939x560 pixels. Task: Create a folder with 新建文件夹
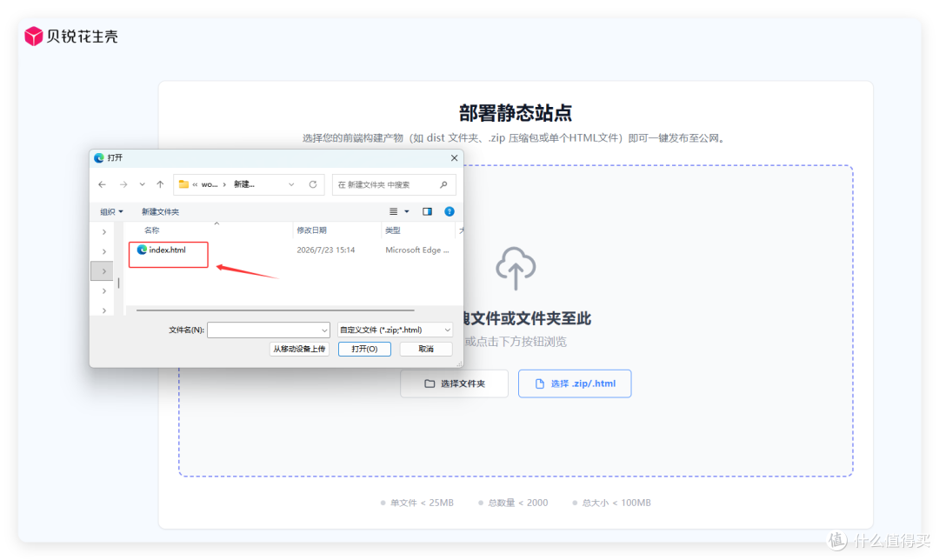point(160,211)
